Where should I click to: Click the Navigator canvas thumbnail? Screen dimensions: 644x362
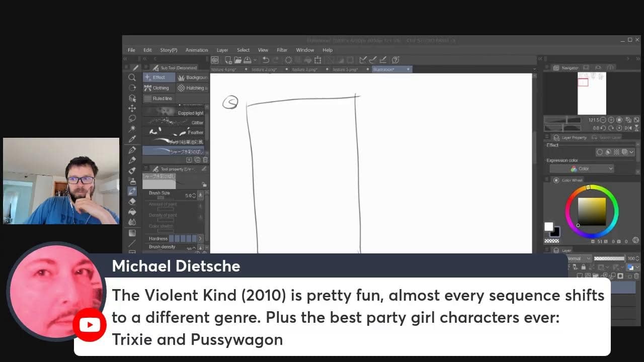[x=591, y=93]
